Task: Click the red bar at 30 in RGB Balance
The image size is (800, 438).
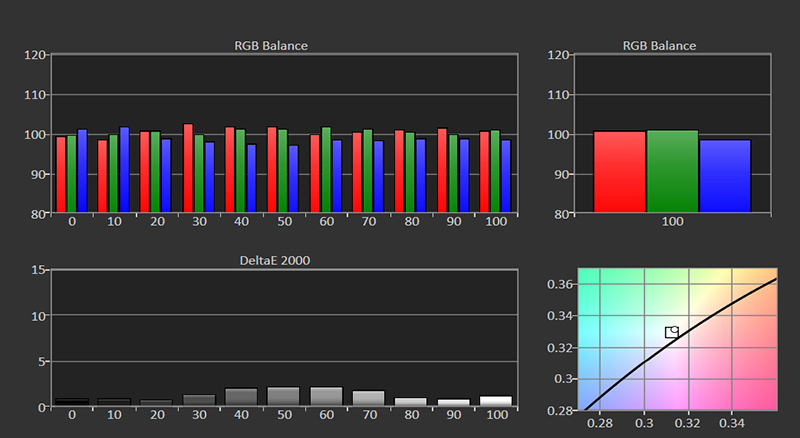Action: (x=188, y=168)
